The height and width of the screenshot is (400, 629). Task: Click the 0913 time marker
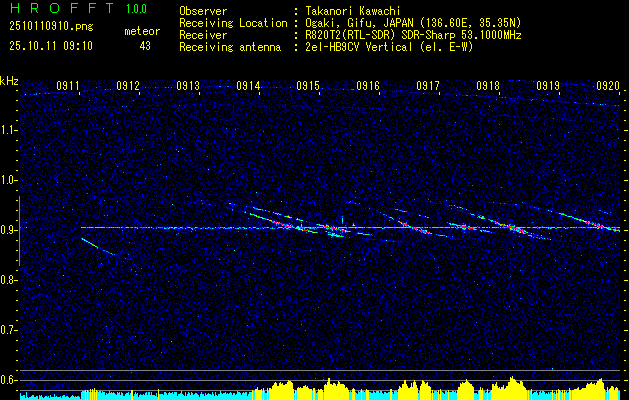188,86
